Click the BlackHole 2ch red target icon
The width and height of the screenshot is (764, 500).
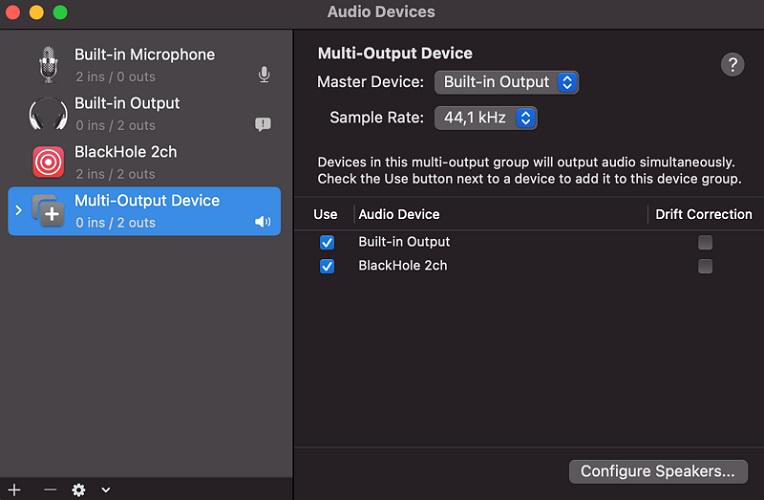point(48,162)
